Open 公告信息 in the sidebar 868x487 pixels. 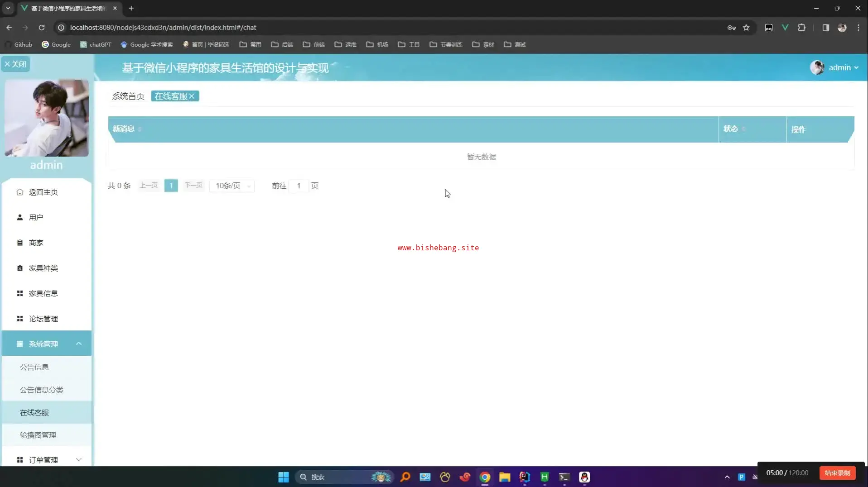pyautogui.click(x=34, y=367)
